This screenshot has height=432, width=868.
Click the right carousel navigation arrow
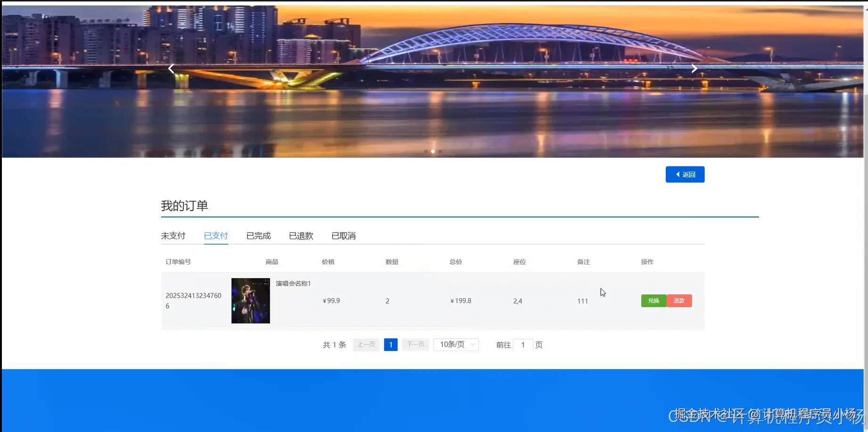694,68
